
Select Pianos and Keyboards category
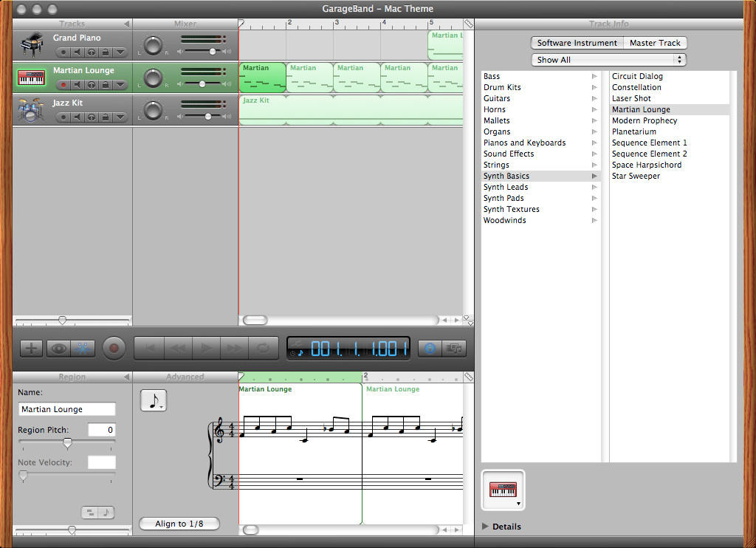point(540,143)
